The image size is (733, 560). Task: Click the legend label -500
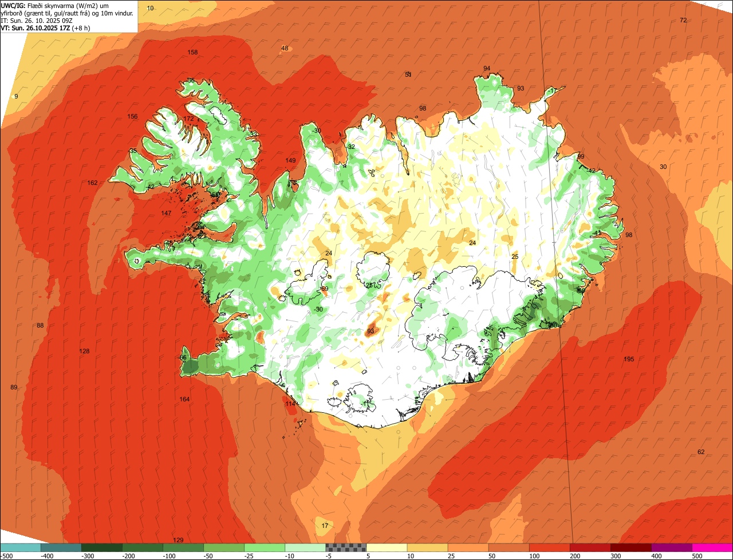point(7,556)
